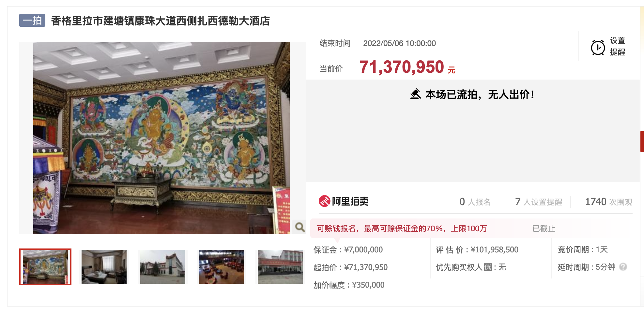Select the red lounge seating thumbnail
Image resolution: width=644 pixels, height=315 pixels.
point(222,267)
